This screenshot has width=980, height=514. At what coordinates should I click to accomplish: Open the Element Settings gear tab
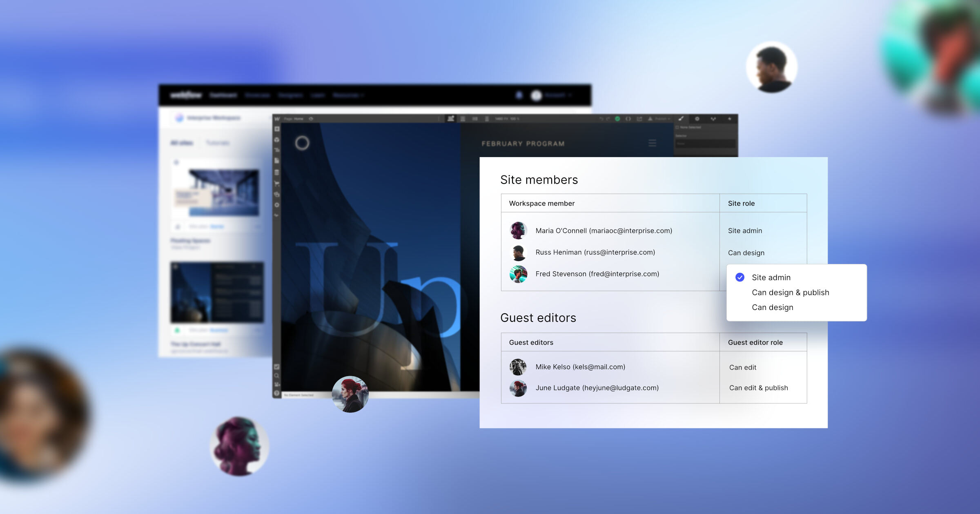[x=697, y=119]
